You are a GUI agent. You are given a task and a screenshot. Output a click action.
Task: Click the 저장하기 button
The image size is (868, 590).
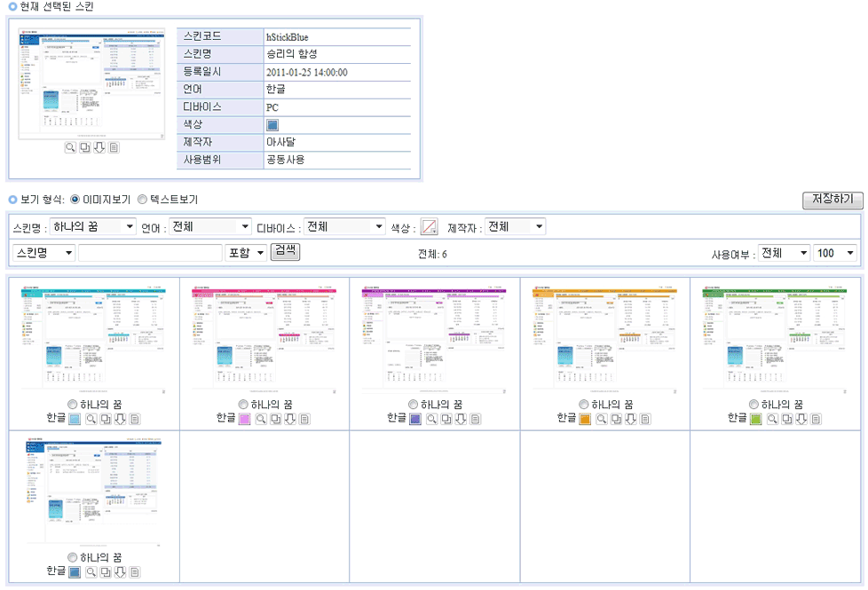coord(832,200)
